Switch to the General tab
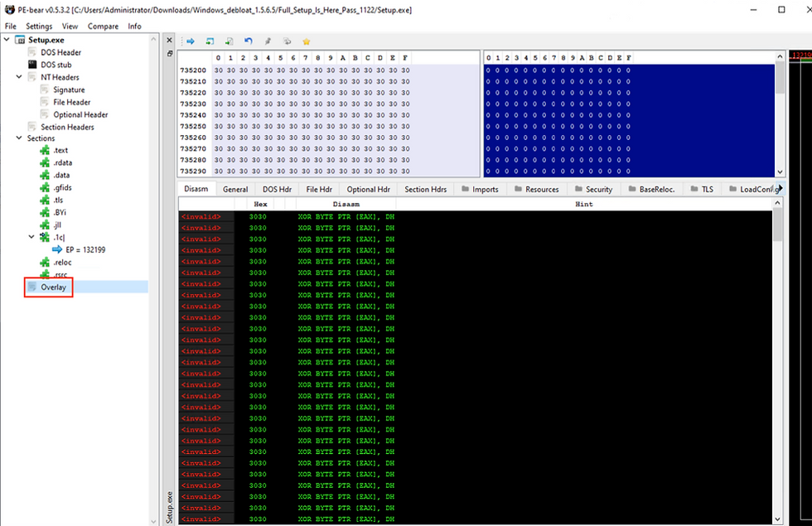The width and height of the screenshot is (812, 526). (235, 189)
